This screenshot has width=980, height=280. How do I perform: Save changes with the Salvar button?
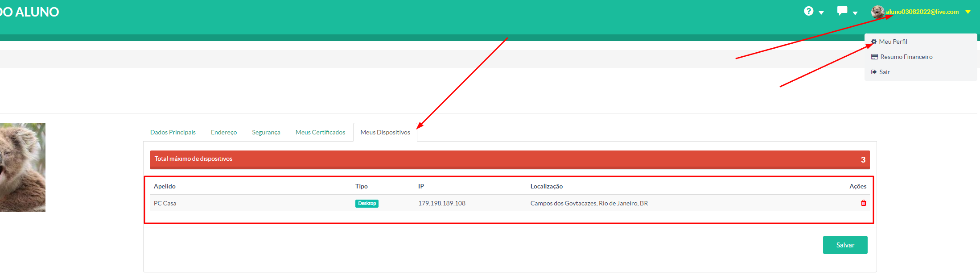click(x=845, y=245)
